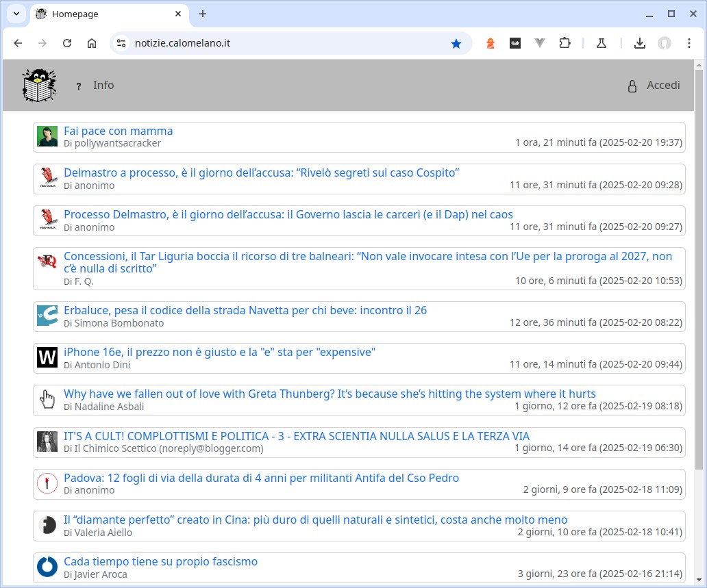Viewport: 707px width, 588px height.
Task: Open 'Cada tiempo tiene su propio fascismo'
Action: click(x=159, y=561)
